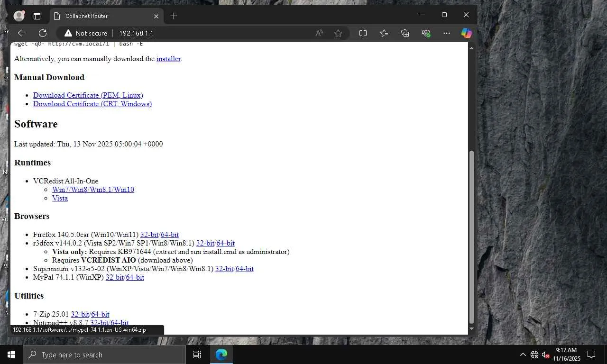Download 7-Zip 25.01 32-bit

click(x=80, y=314)
